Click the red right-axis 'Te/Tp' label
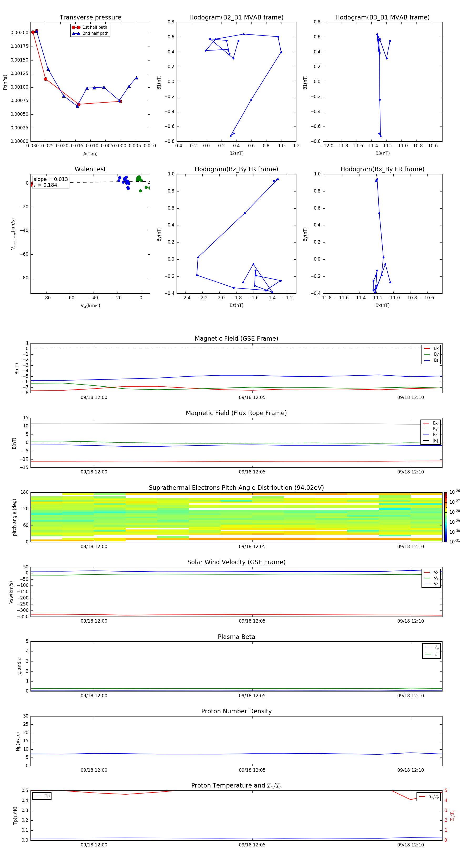Image resolution: width=473 pixels, height=868 pixels. (453, 815)
